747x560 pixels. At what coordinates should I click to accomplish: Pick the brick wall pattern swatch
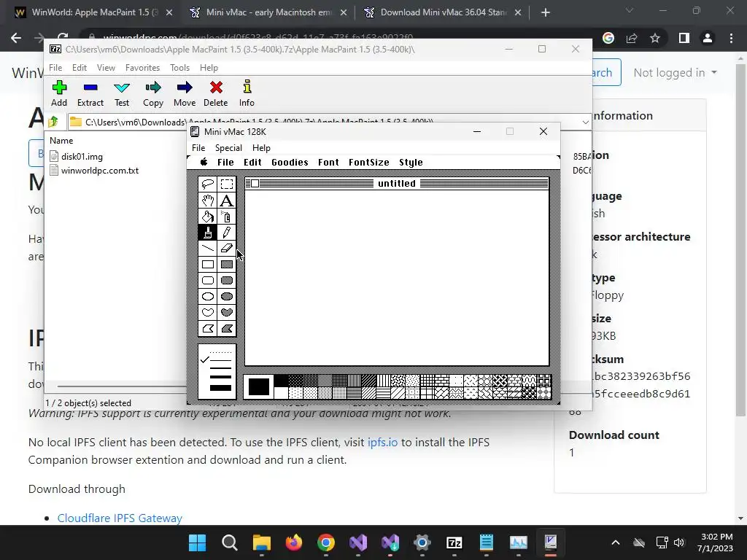click(x=441, y=381)
